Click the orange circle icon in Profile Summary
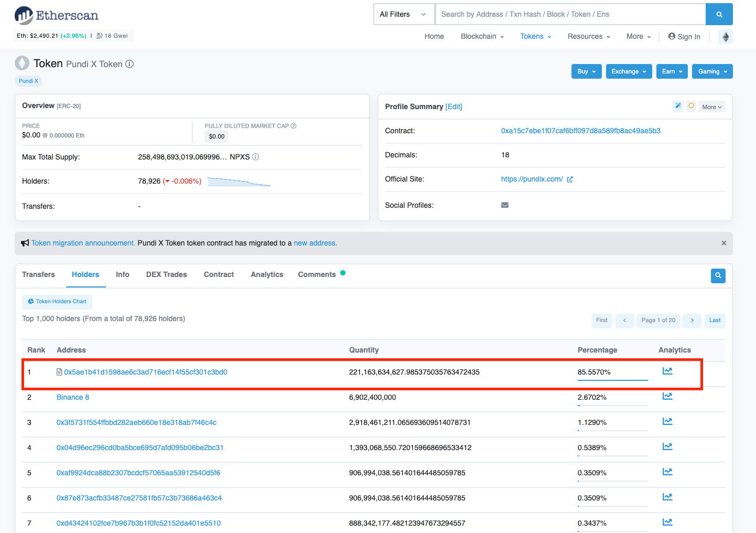This screenshot has height=533, width=756. coord(691,106)
